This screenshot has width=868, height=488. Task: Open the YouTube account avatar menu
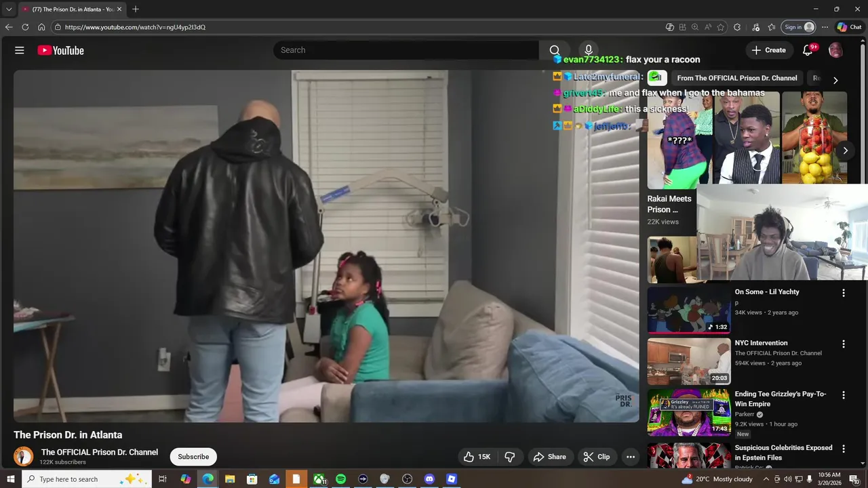point(835,50)
